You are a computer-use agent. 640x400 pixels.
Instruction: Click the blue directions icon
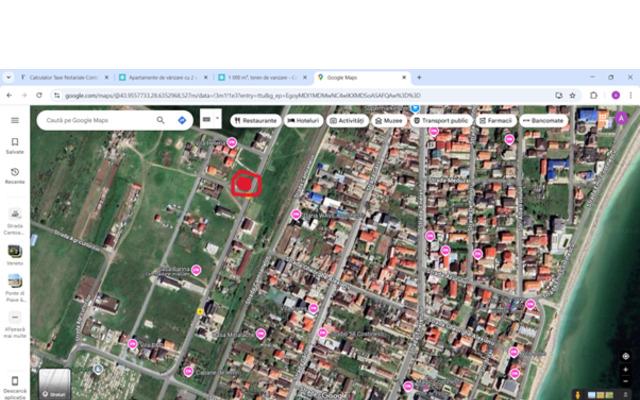point(182,120)
